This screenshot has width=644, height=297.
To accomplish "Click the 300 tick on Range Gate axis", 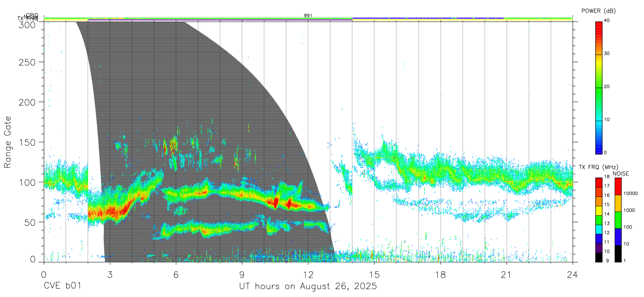I will [x=27, y=24].
